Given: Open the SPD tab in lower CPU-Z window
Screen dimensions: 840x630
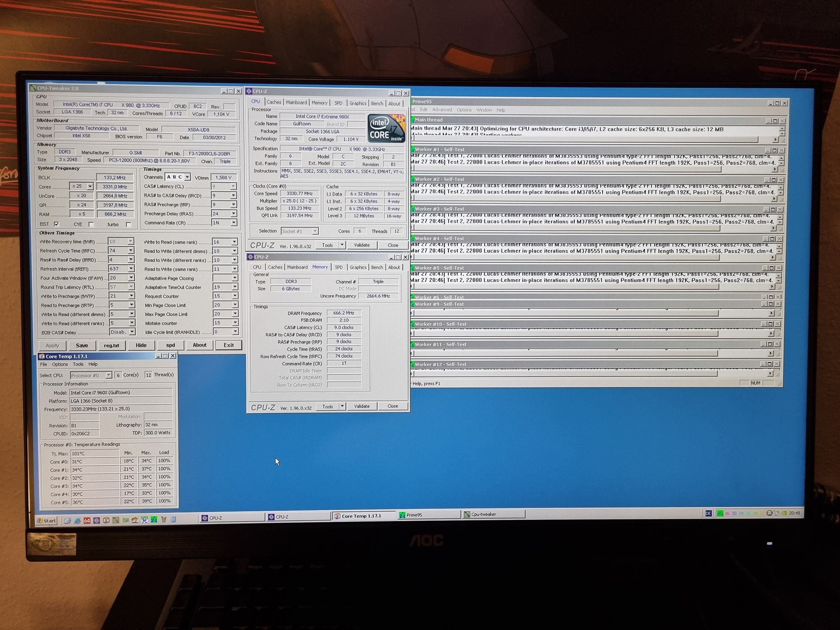Looking at the screenshot, I should coord(339,267).
